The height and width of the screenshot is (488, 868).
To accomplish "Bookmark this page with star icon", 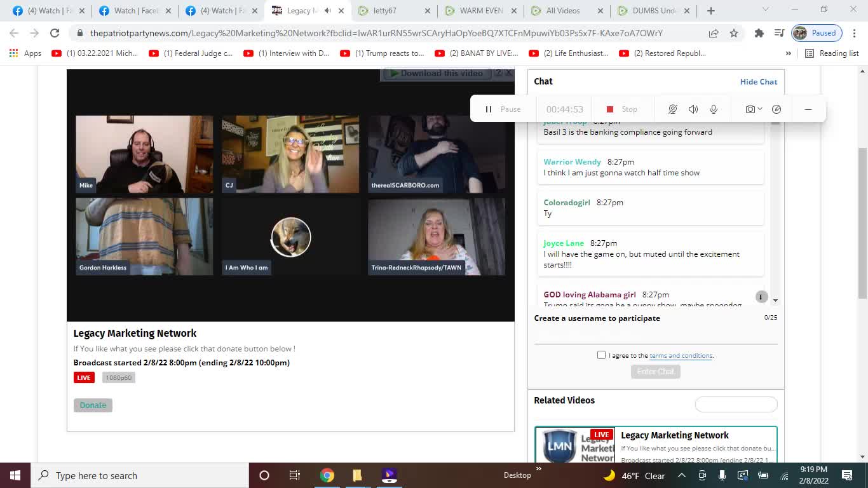I will pos(734,33).
